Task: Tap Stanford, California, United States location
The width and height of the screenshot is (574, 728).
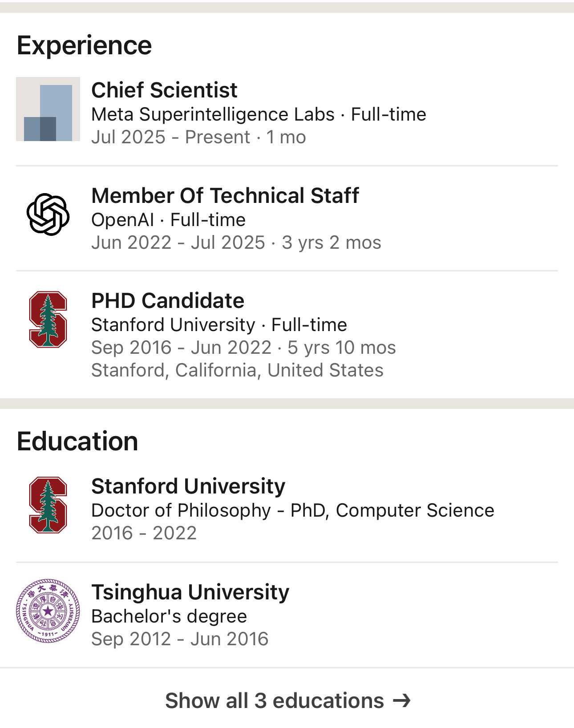Action: pyautogui.click(x=237, y=370)
